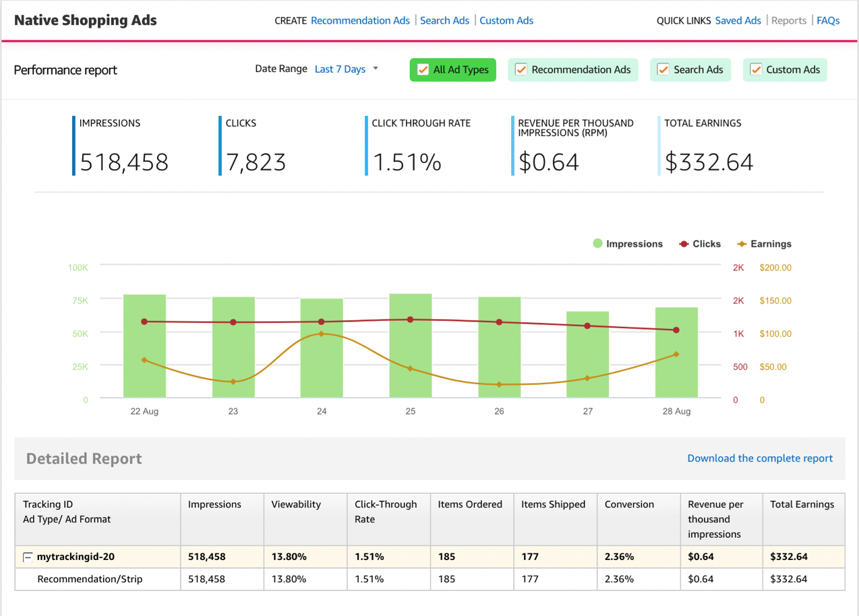Click the date range dropdown arrow
This screenshot has width=859, height=616.
[376, 69]
